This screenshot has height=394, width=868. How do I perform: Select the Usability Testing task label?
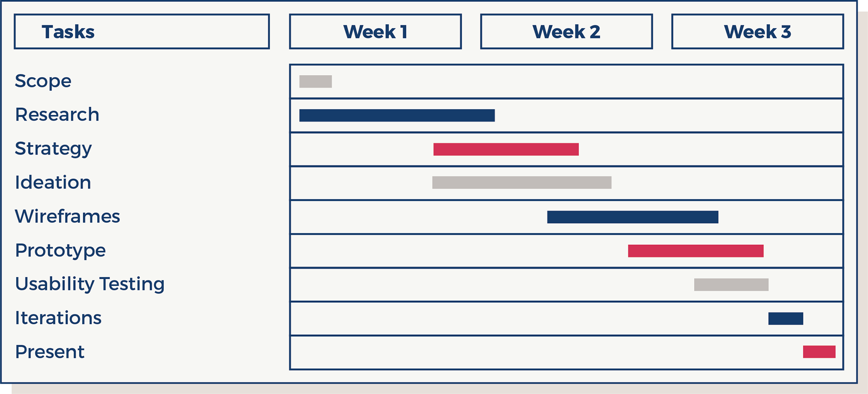[90, 284]
